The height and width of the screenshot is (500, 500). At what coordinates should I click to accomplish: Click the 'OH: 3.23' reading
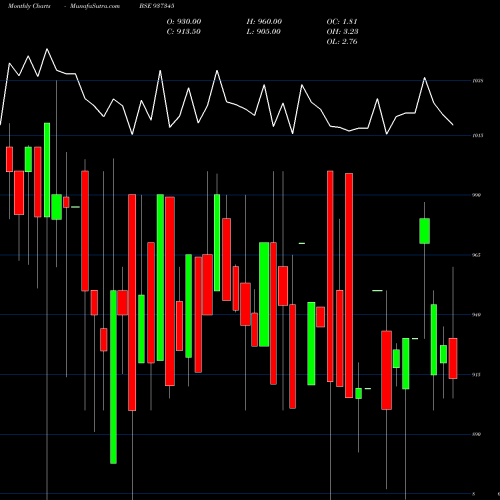coord(342,32)
